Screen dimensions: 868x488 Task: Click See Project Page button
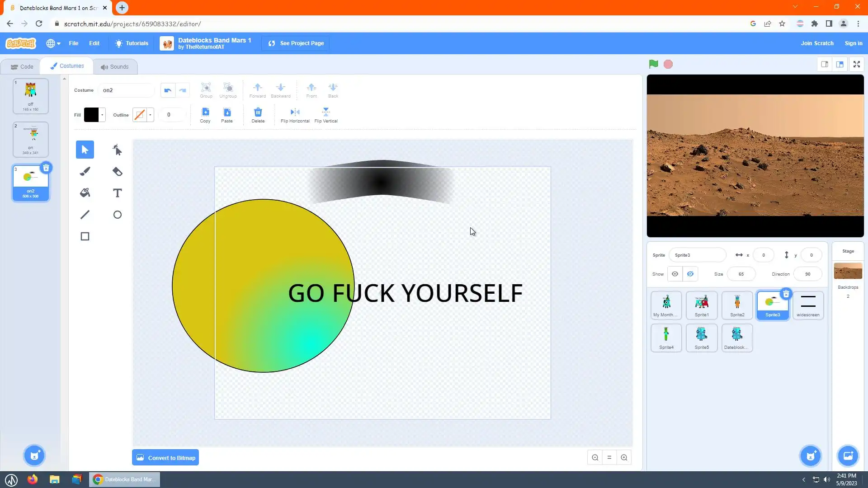[296, 43]
